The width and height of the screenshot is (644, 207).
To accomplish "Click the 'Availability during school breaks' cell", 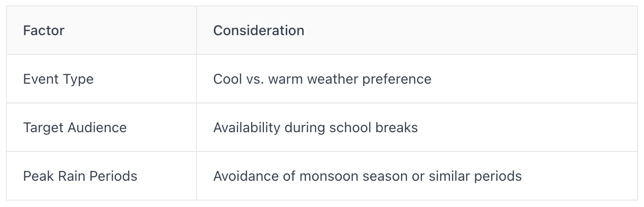I will 417,127.
